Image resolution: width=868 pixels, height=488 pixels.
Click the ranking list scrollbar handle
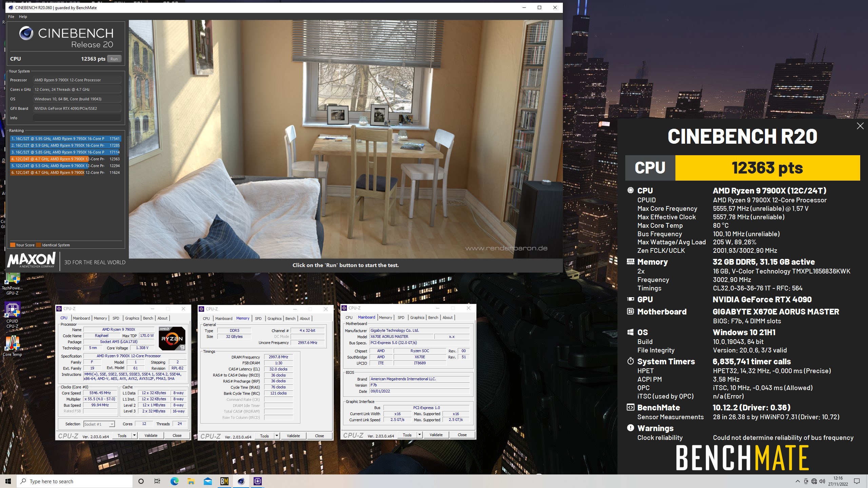coord(128,146)
